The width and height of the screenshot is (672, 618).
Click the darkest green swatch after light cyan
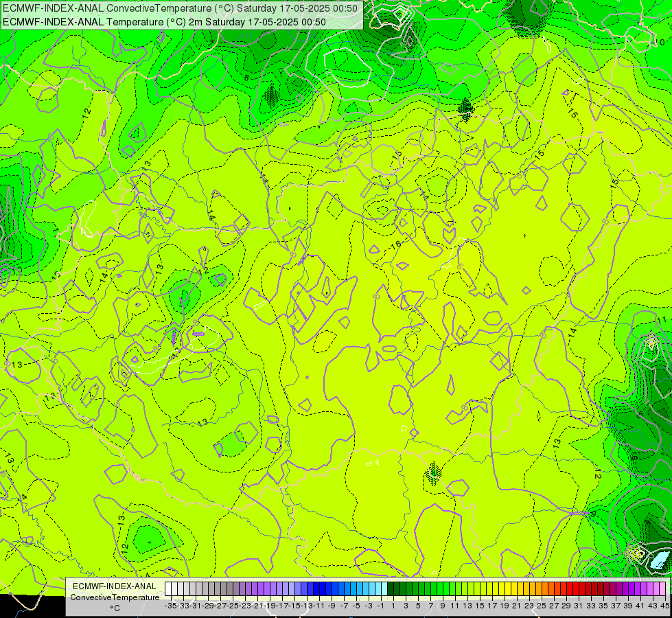click(391, 589)
